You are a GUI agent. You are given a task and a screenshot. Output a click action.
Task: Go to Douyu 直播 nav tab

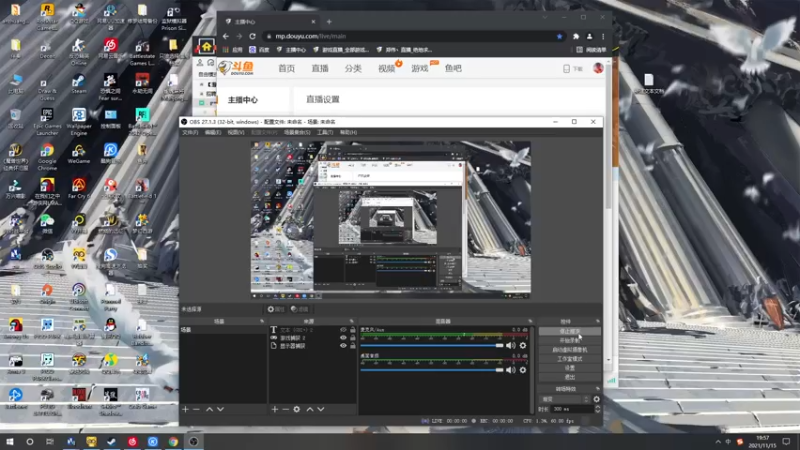(x=320, y=68)
